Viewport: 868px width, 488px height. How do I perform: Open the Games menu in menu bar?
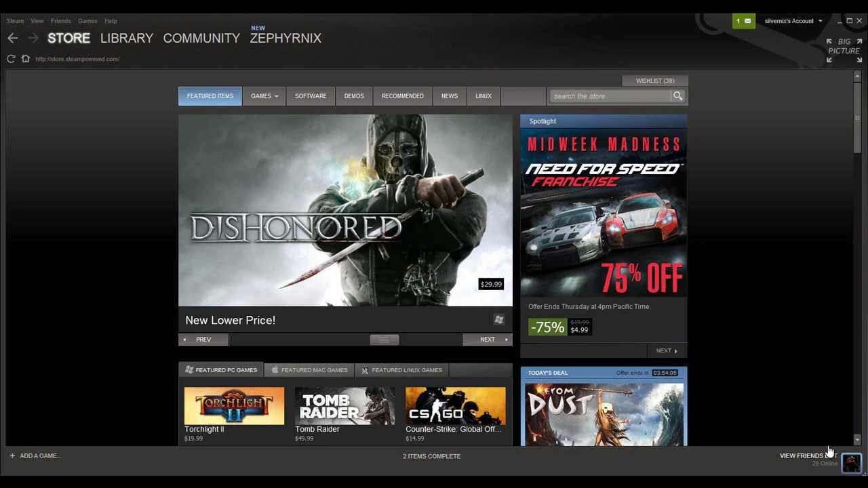[x=87, y=21]
